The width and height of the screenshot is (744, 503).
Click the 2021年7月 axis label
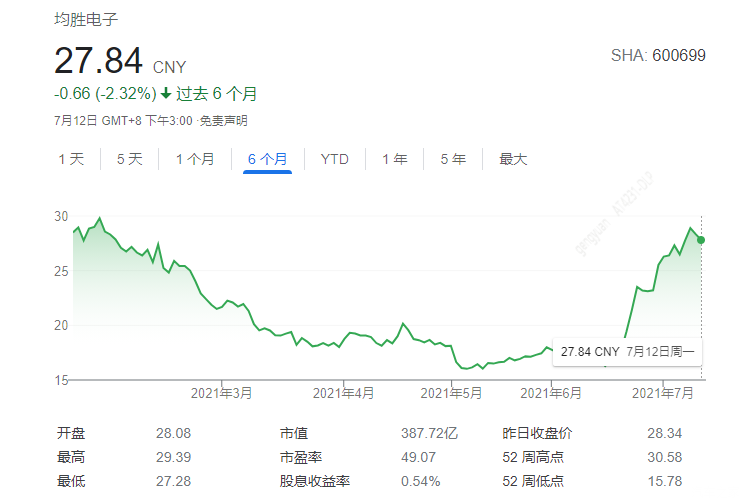pos(663,393)
